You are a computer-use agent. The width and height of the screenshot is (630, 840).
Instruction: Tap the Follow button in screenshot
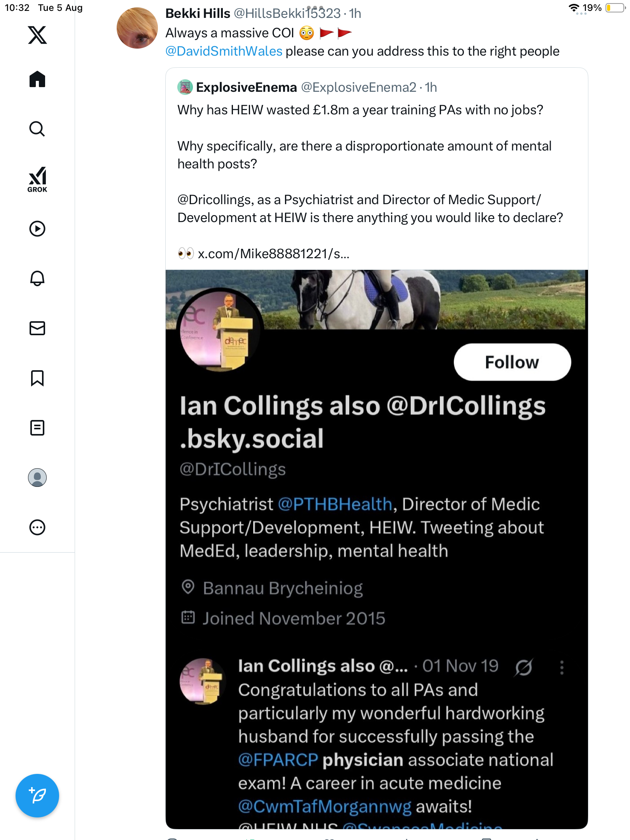(512, 362)
